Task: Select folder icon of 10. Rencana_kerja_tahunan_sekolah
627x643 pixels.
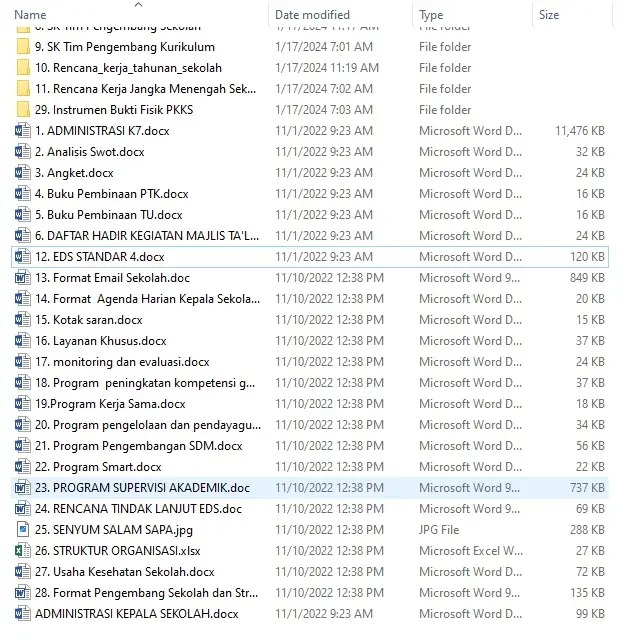Action: click(x=23, y=68)
